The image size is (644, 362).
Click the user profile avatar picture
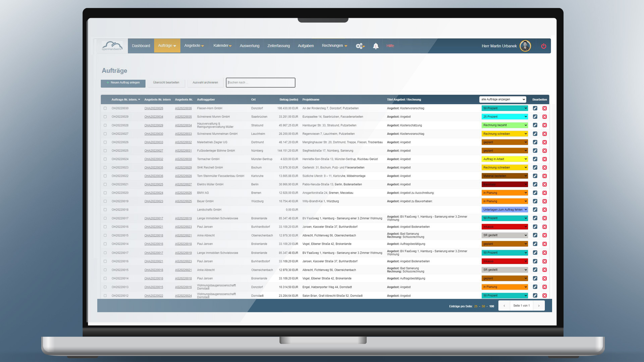click(x=525, y=46)
